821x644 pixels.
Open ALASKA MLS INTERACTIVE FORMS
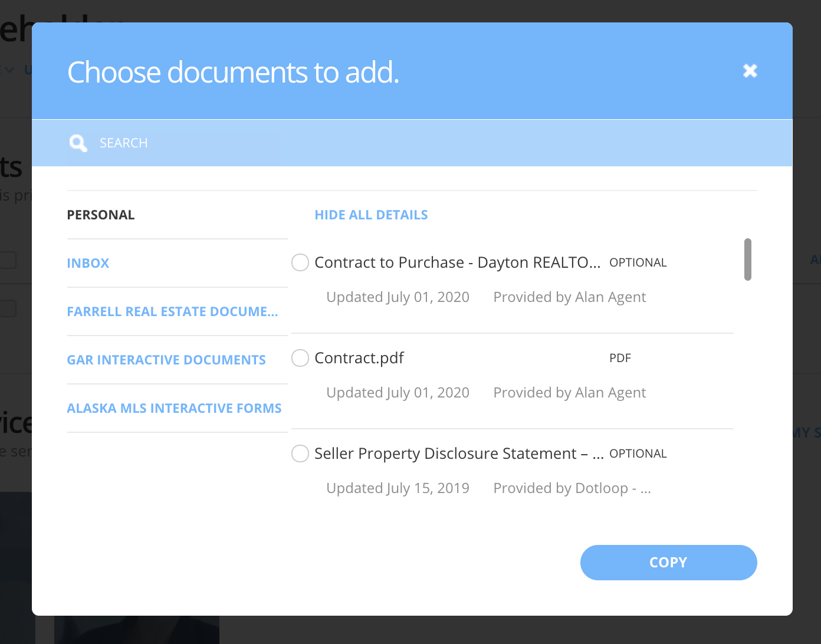click(175, 408)
